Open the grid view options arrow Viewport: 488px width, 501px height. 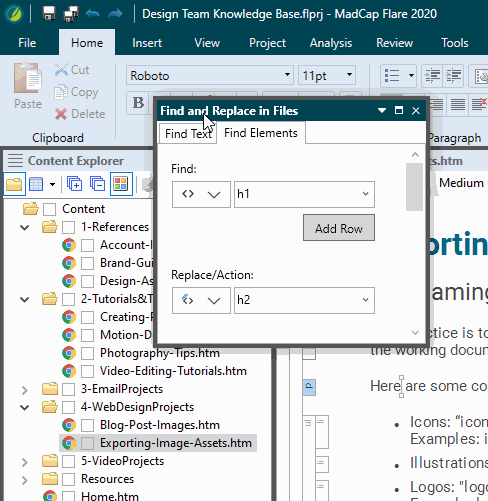(x=52, y=184)
